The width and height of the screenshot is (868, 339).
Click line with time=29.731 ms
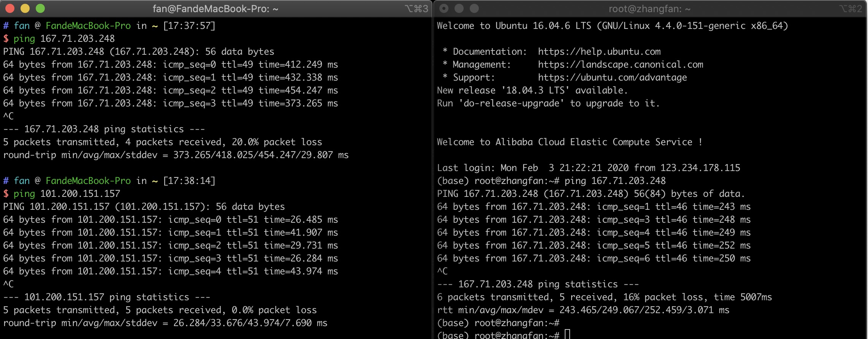coord(171,245)
